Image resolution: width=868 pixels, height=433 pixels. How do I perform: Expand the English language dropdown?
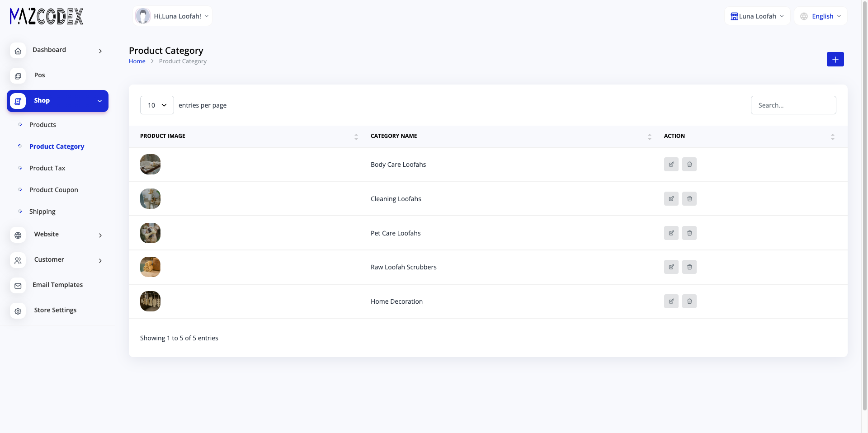tap(821, 16)
